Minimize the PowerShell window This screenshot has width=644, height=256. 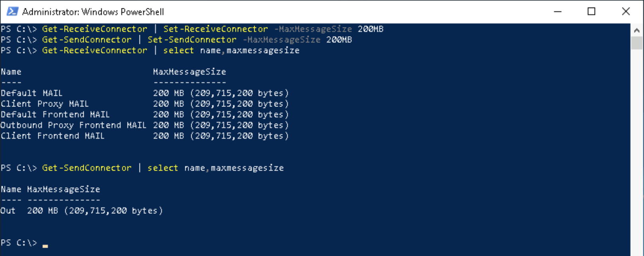[558, 12]
